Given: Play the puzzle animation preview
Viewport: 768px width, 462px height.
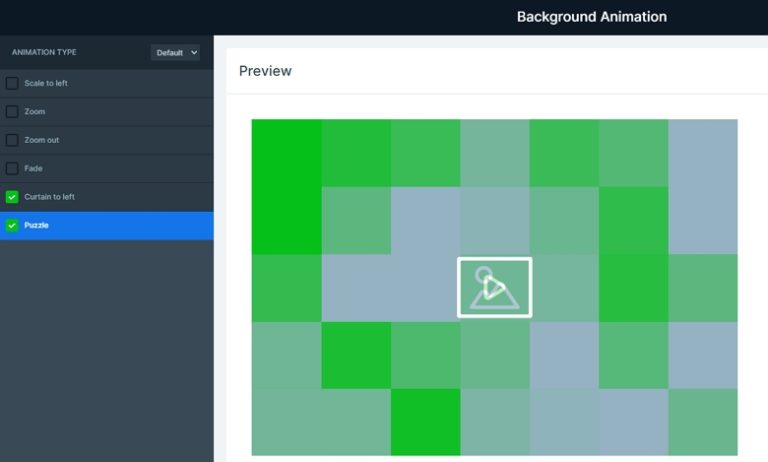Looking at the screenshot, I should click(x=494, y=287).
